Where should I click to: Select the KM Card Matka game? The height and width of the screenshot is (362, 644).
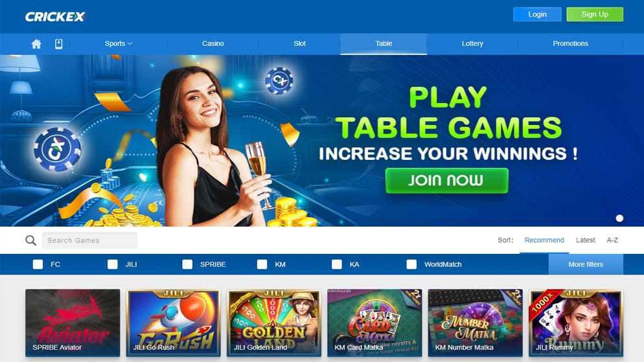point(374,322)
